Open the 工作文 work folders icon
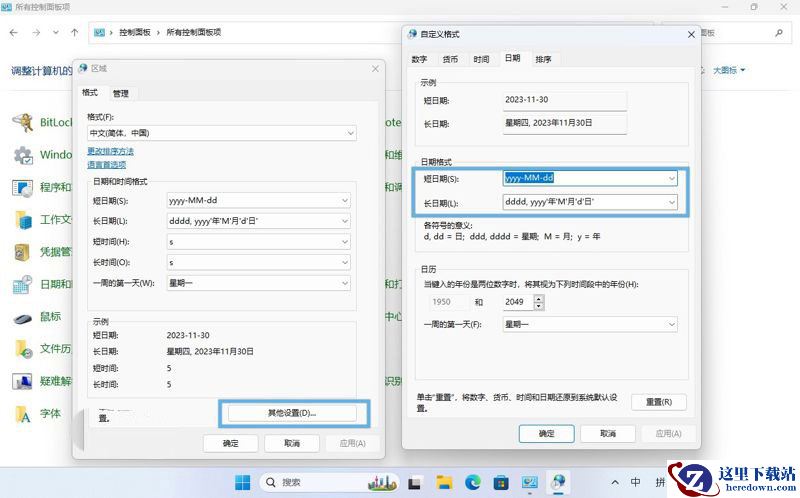 (x=23, y=220)
